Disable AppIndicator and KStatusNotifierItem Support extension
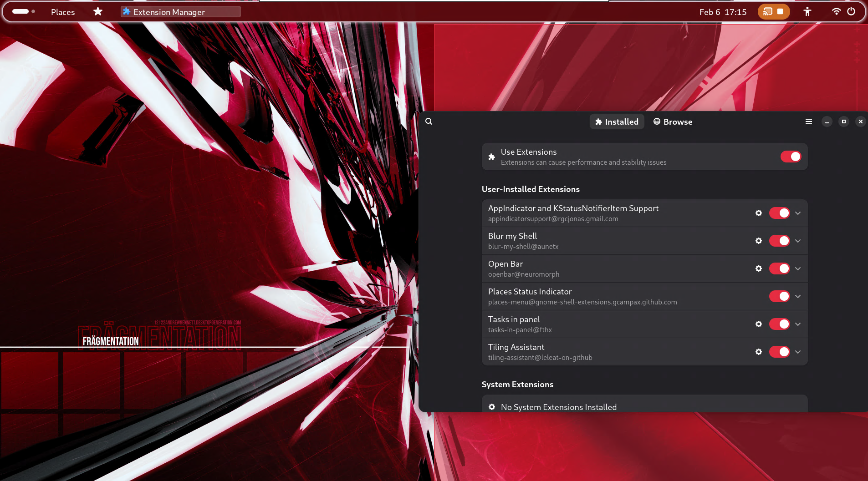Viewport: 868px width, 481px height. pos(780,213)
